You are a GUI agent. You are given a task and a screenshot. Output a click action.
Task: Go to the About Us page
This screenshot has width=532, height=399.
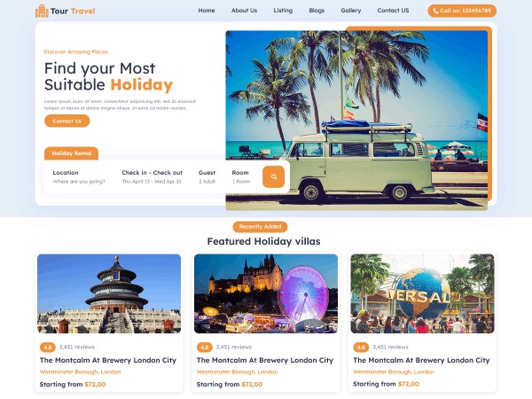(244, 11)
